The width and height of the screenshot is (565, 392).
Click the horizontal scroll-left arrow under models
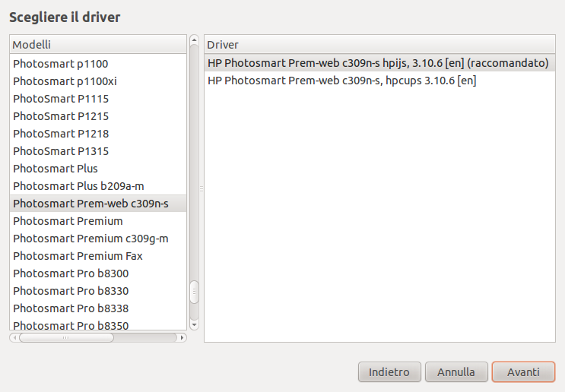coord(14,337)
